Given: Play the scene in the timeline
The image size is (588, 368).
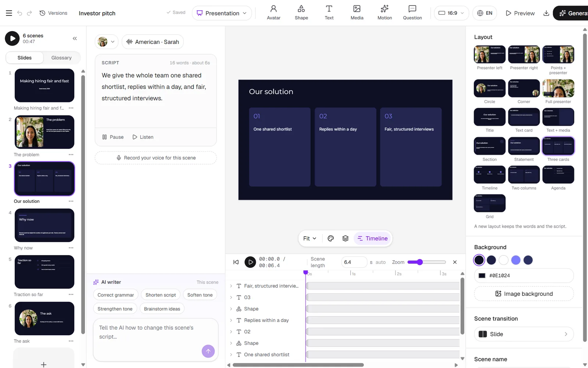Looking at the screenshot, I should click(250, 262).
